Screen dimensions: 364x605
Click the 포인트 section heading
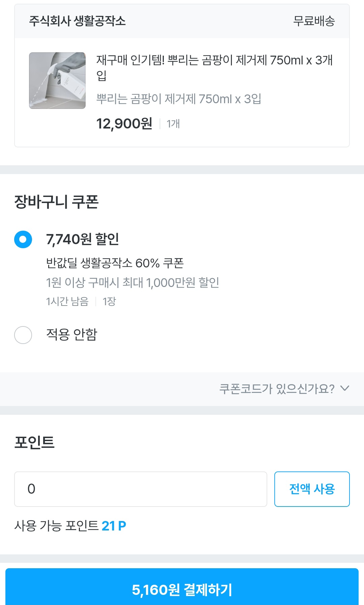click(x=34, y=442)
